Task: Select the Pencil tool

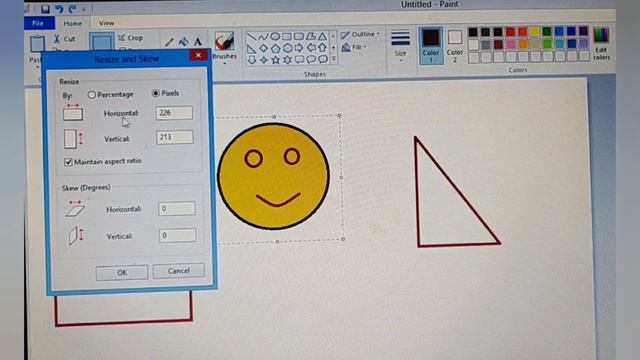Action: (169, 42)
